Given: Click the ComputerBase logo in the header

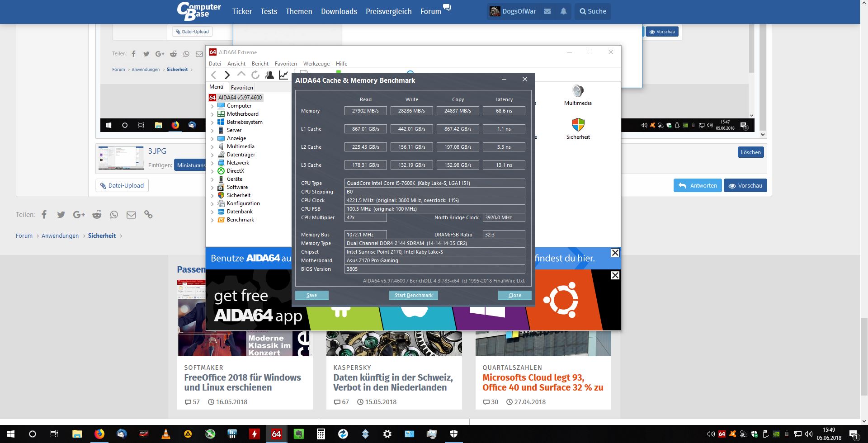Looking at the screenshot, I should click(199, 12).
